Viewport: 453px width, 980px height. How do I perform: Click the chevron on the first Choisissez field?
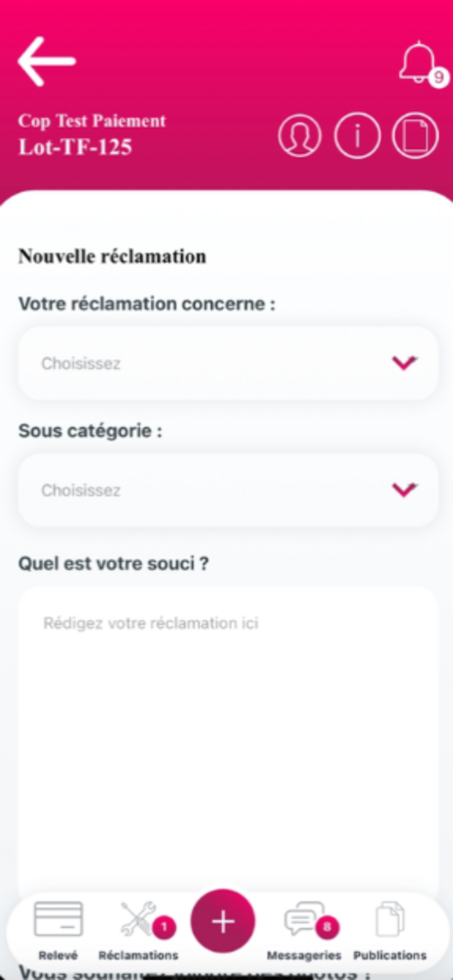coord(404,363)
